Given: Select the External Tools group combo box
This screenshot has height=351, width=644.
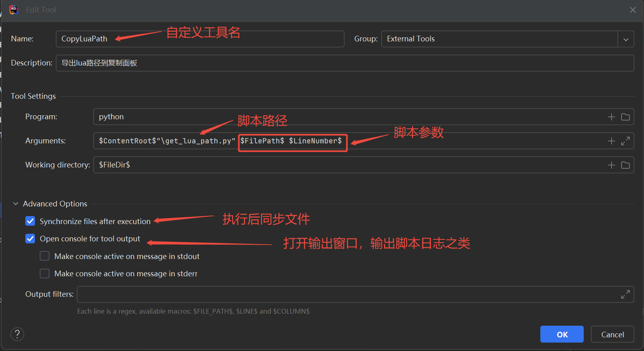Looking at the screenshot, I should pyautogui.click(x=507, y=39).
